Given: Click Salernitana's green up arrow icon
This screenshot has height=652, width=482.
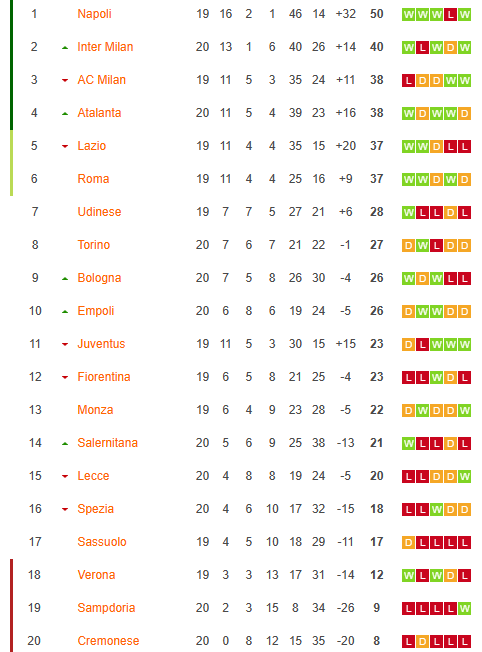Looking at the screenshot, I should (x=65, y=444).
